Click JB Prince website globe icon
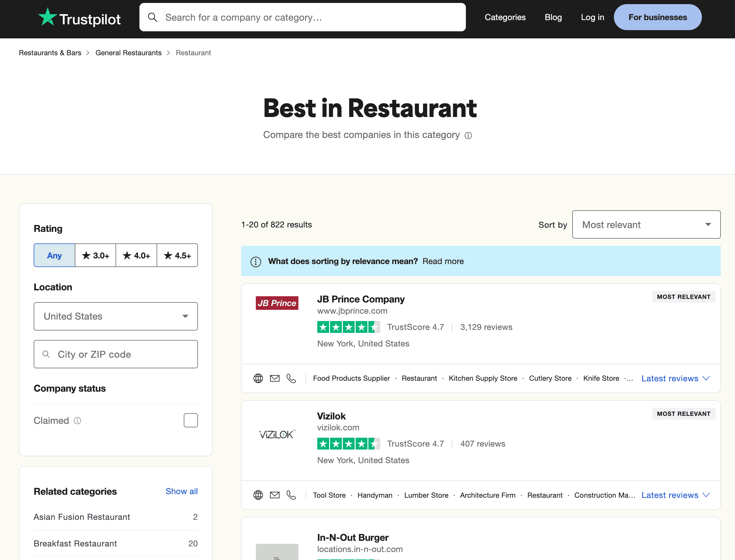Screen dimensions: 735x560 [x=258, y=378]
